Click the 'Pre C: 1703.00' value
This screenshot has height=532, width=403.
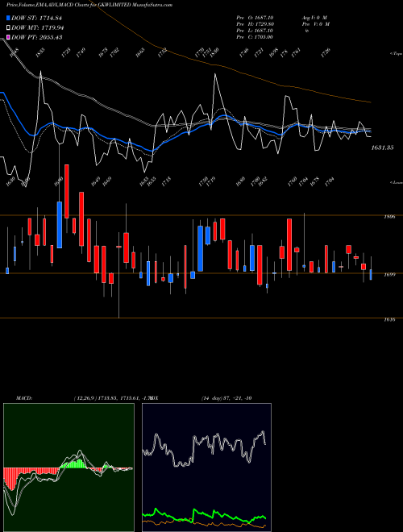tap(255, 37)
